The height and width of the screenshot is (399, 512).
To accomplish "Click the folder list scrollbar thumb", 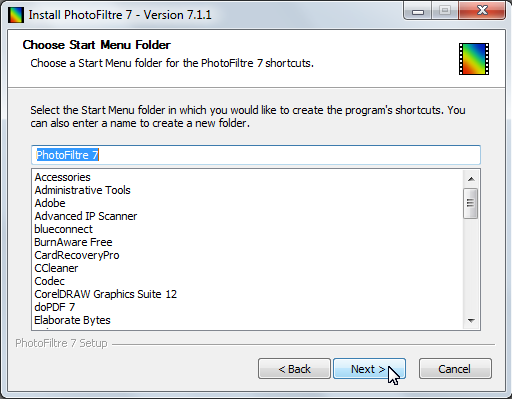I will (x=471, y=203).
